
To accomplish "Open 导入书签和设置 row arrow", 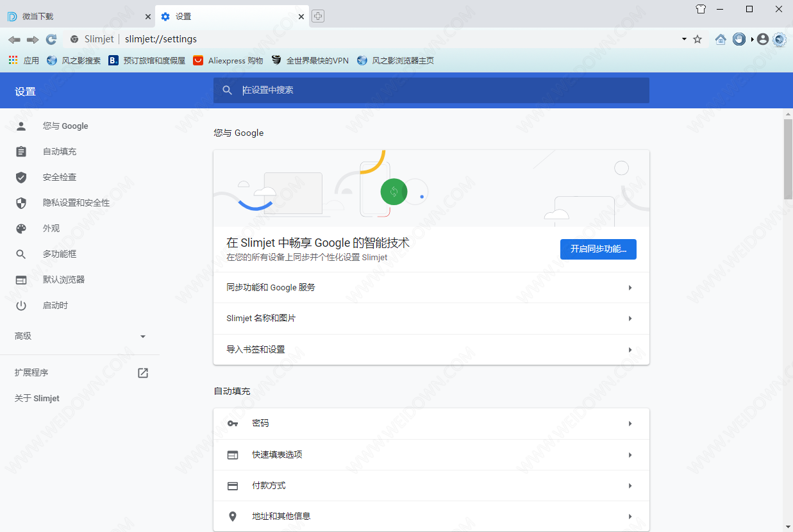I will click(630, 350).
